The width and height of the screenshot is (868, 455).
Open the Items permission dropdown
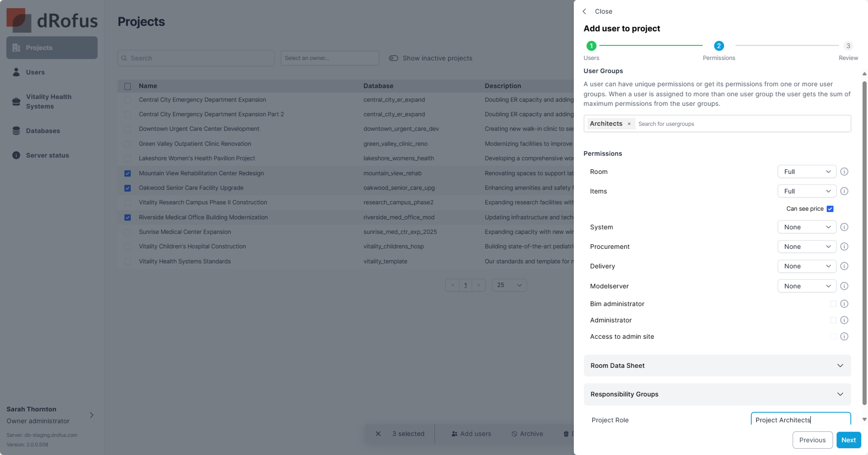(x=807, y=191)
